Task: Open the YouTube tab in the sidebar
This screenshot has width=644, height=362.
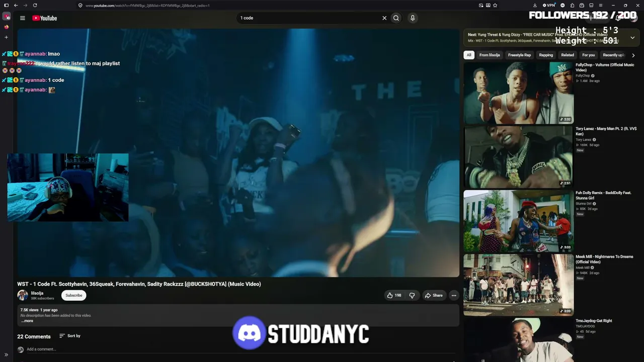Action: click(7, 17)
